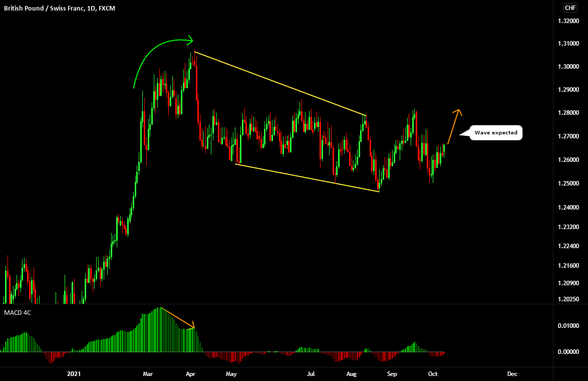This screenshot has height=381, width=588.
Task: Click the Oct time axis label
Action: click(433, 374)
